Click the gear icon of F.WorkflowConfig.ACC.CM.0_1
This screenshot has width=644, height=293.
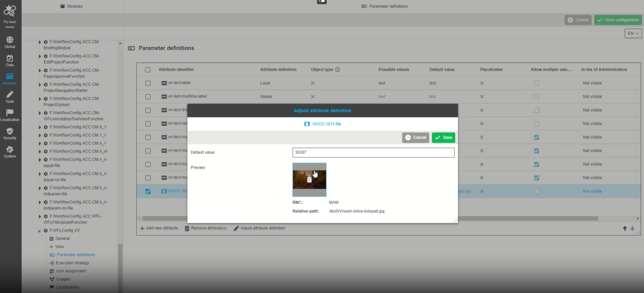click(46, 127)
